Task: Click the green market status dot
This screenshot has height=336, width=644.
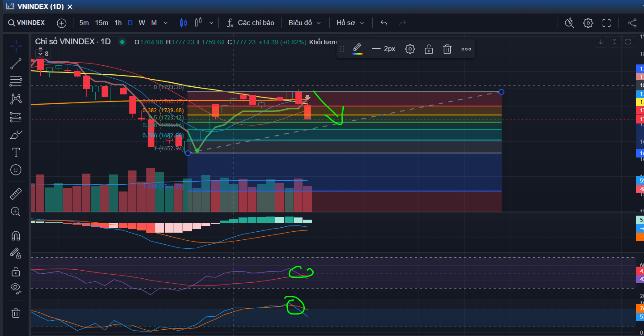Action: 122,42
